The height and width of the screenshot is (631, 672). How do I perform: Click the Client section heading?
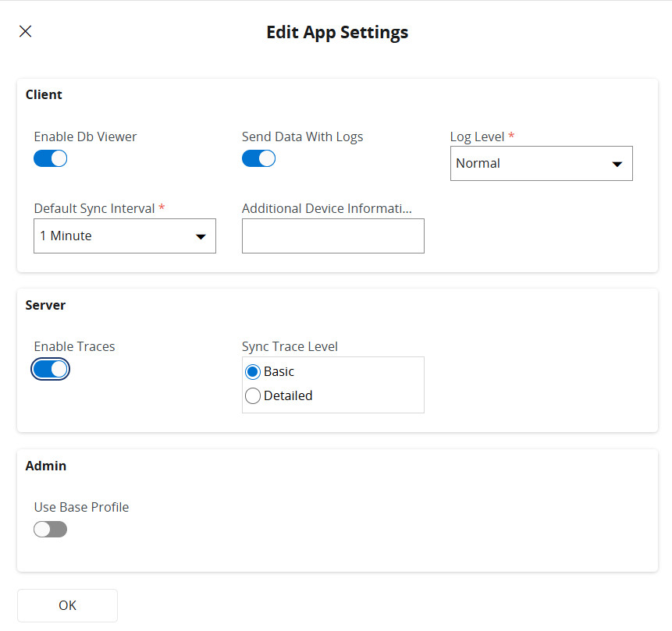[x=44, y=95]
